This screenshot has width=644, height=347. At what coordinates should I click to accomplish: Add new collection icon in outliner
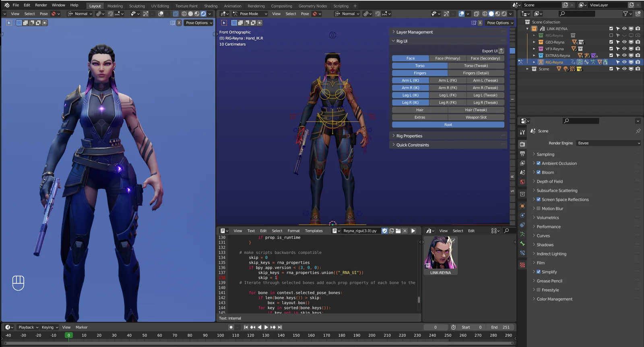(638, 14)
